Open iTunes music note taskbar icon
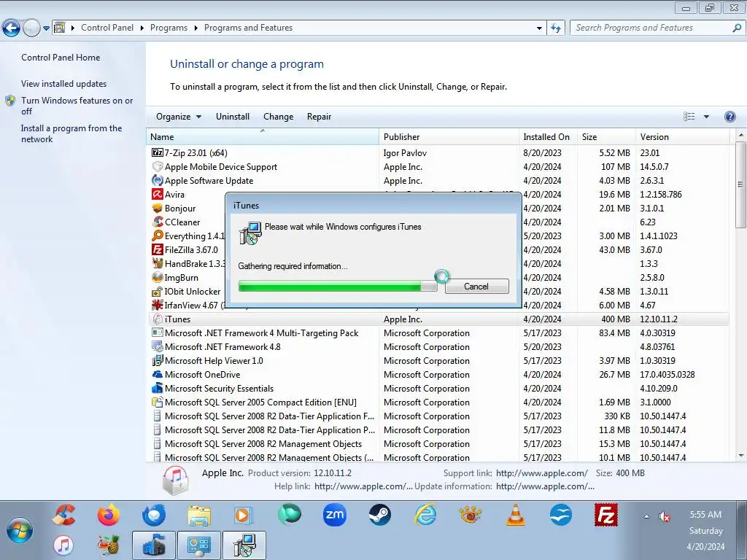Viewport: 747px width, 560px height. coord(63,545)
